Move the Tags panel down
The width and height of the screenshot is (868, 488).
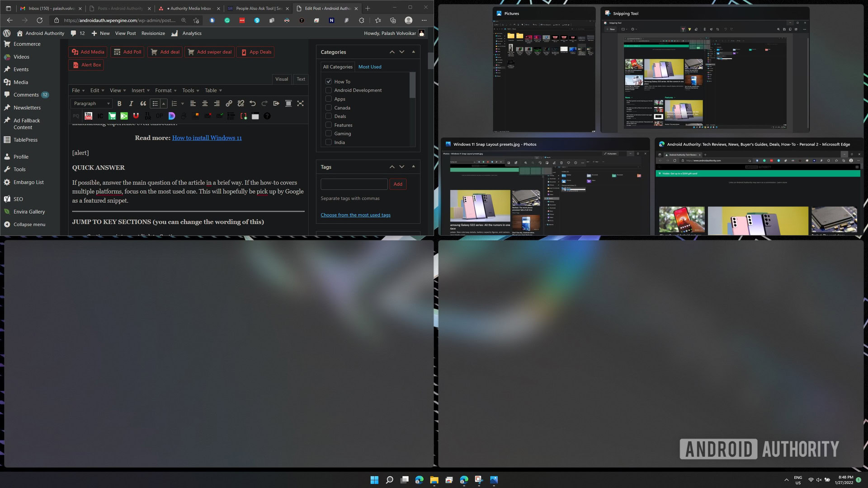[x=401, y=167]
